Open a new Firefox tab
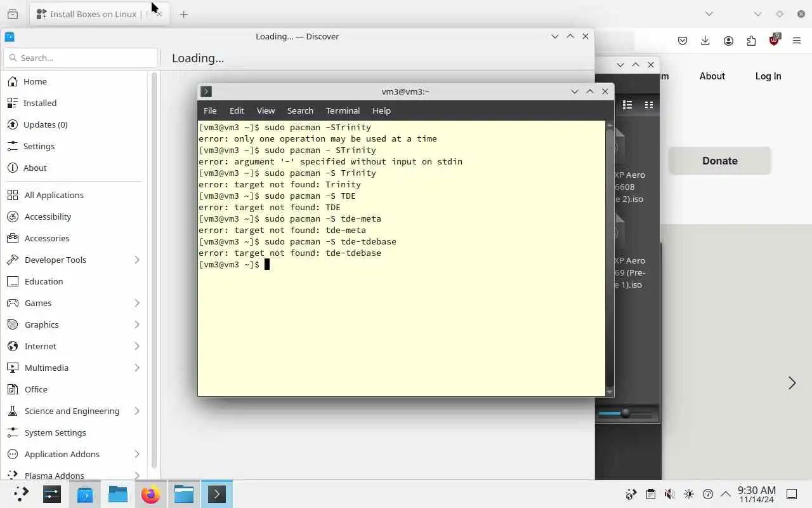812x508 pixels. point(184,14)
